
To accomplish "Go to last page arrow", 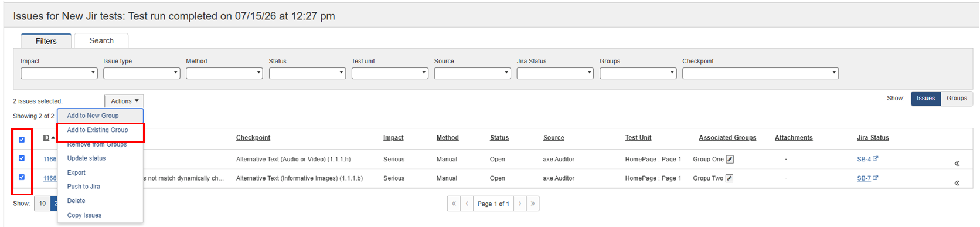I will tap(533, 204).
